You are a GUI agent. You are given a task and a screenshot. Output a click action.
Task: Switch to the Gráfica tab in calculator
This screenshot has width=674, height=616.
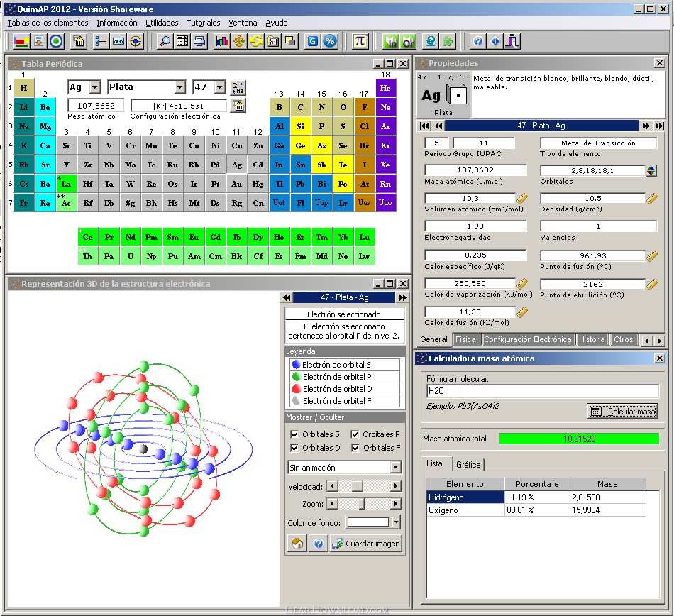click(x=468, y=465)
